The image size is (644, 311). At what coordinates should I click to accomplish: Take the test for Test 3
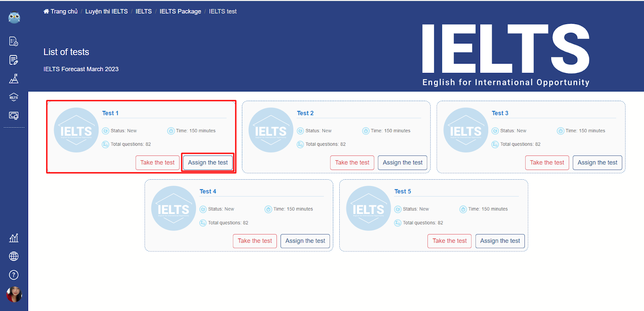(547, 163)
